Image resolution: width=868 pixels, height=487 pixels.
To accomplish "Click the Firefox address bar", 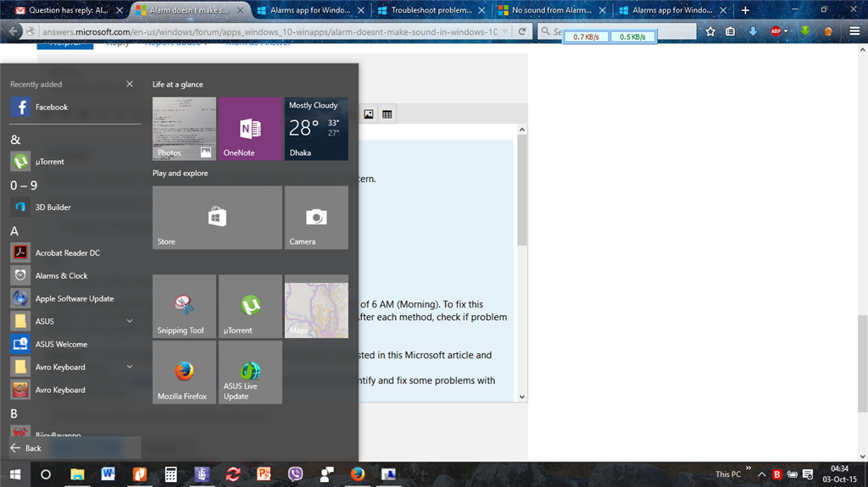I will tap(270, 31).
